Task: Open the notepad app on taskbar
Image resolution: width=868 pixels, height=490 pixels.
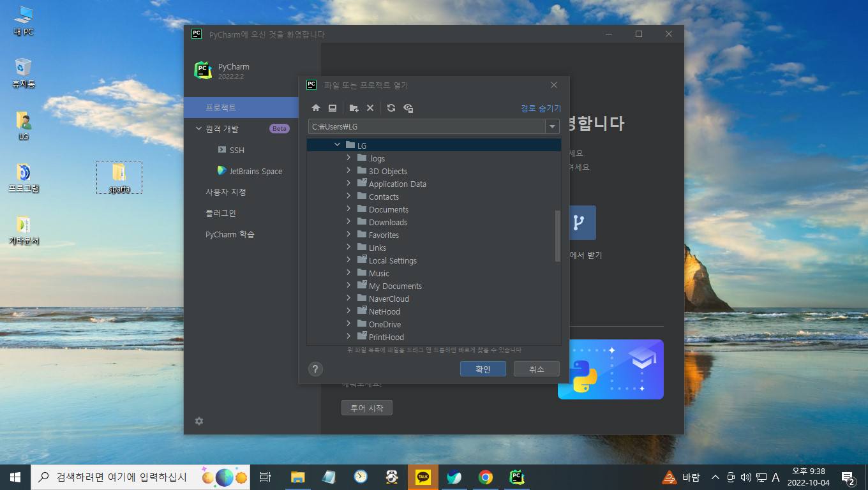Action: pos(329,477)
